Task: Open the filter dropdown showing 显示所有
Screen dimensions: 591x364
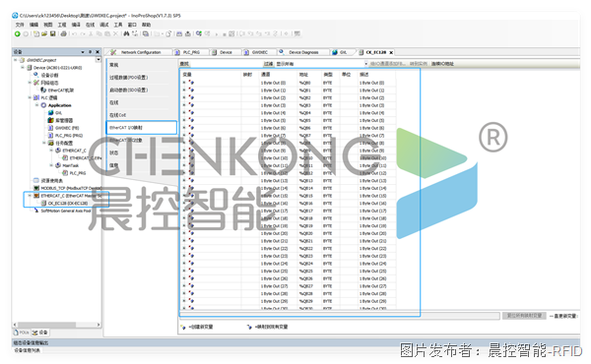Action: (x=321, y=64)
